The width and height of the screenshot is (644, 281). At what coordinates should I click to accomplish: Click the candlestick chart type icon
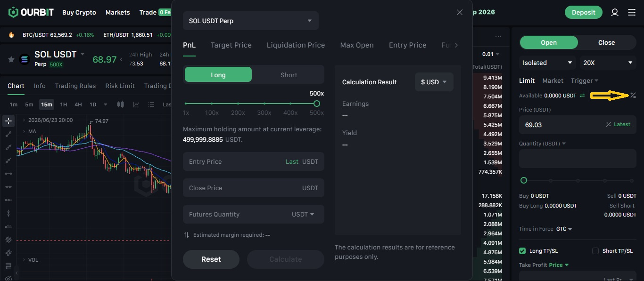click(120, 104)
